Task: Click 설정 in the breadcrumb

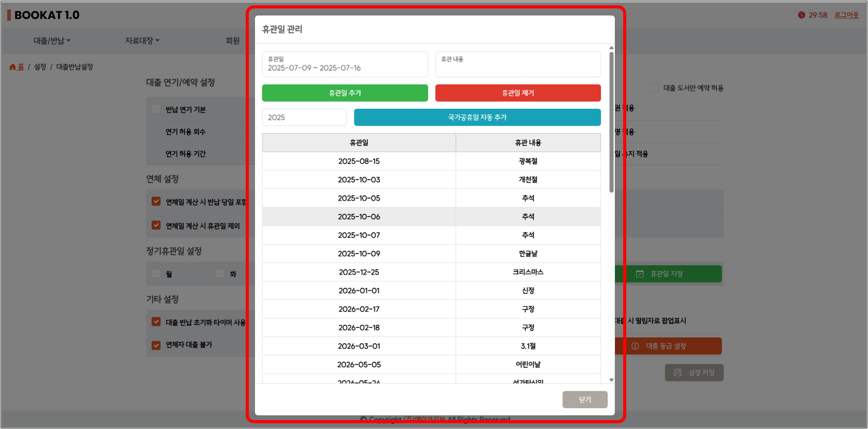Action: (40, 67)
